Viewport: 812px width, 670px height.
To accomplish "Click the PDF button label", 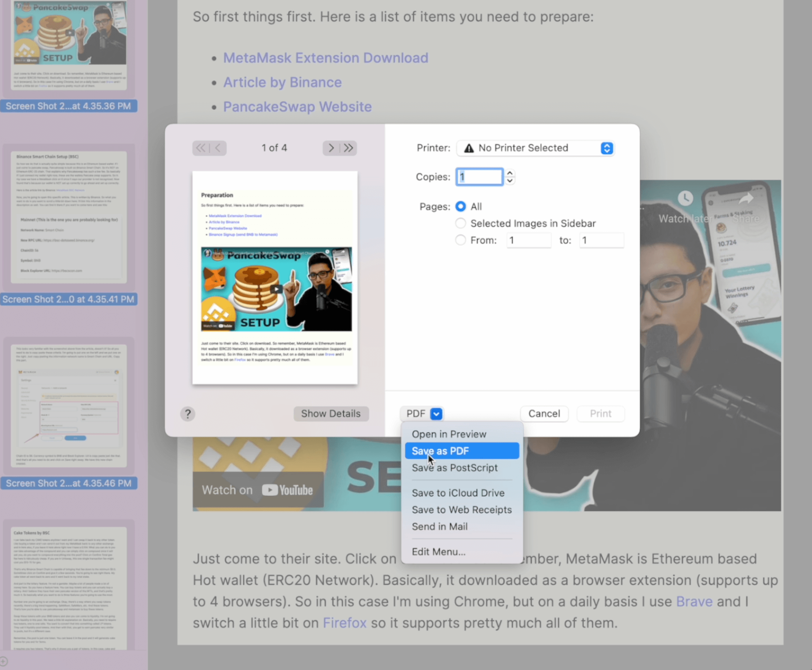I will (416, 414).
